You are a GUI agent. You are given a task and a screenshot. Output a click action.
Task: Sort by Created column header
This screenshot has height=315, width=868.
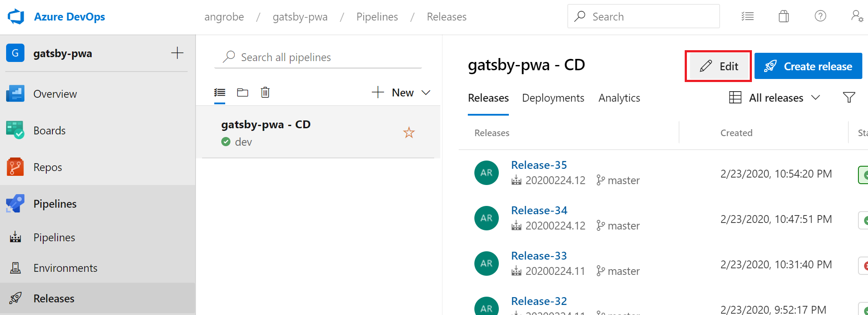(x=736, y=133)
